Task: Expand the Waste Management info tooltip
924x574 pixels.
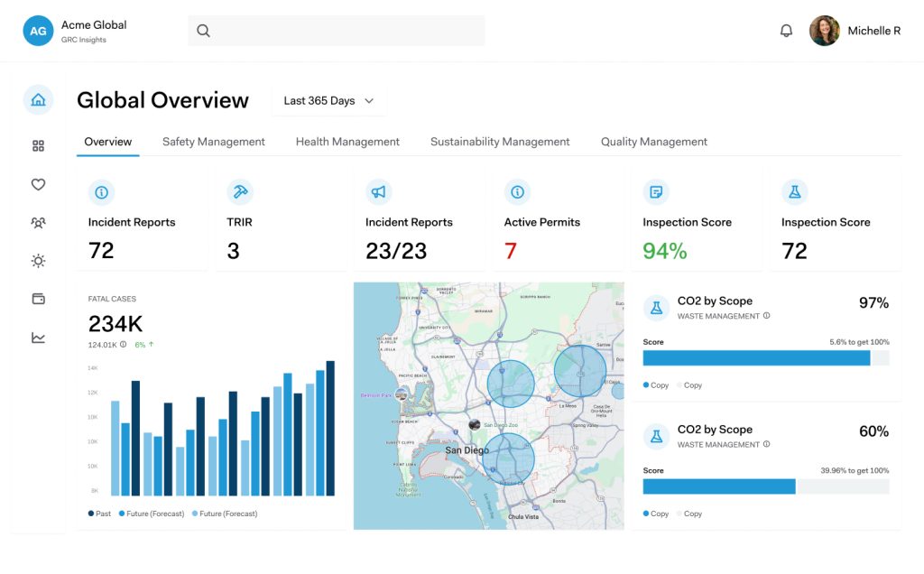Action: click(x=767, y=317)
